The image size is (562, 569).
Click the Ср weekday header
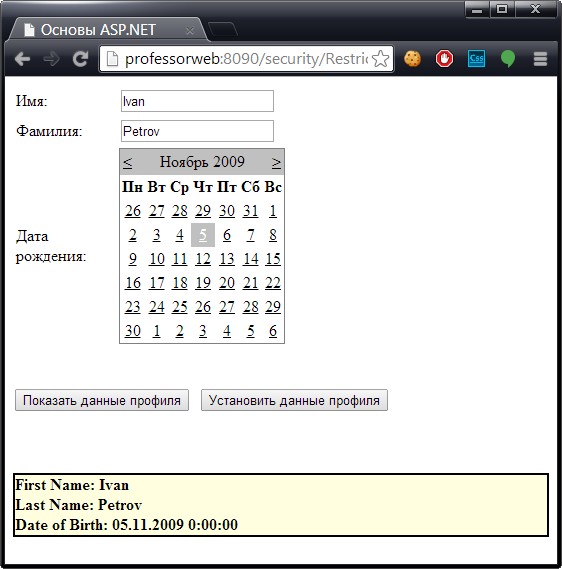pos(180,188)
